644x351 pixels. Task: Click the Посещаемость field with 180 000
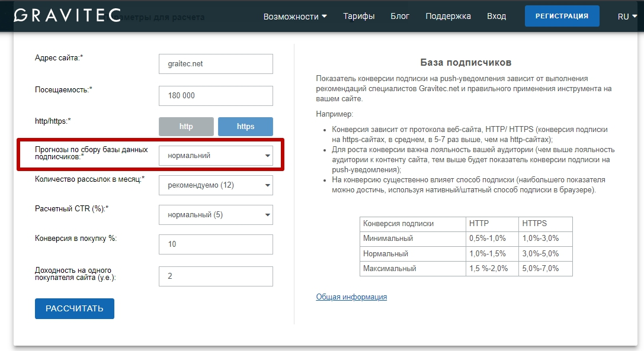coord(216,96)
